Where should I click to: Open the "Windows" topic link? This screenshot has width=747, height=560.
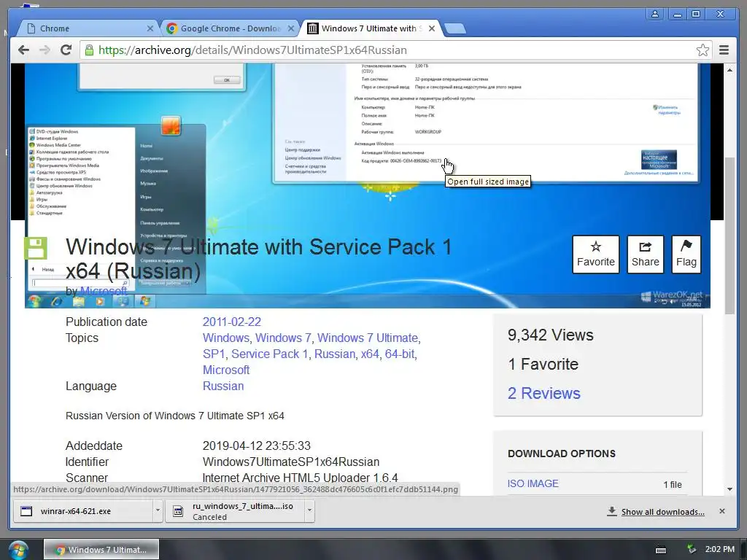(226, 338)
